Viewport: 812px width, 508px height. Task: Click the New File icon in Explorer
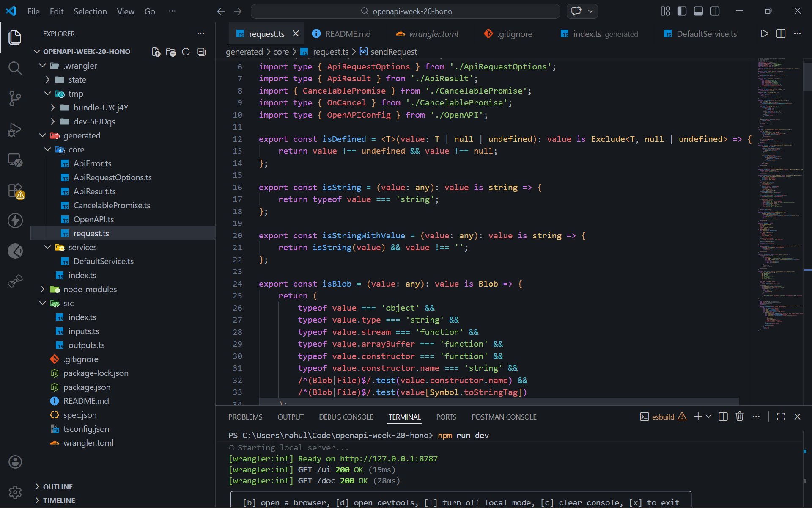click(x=156, y=52)
